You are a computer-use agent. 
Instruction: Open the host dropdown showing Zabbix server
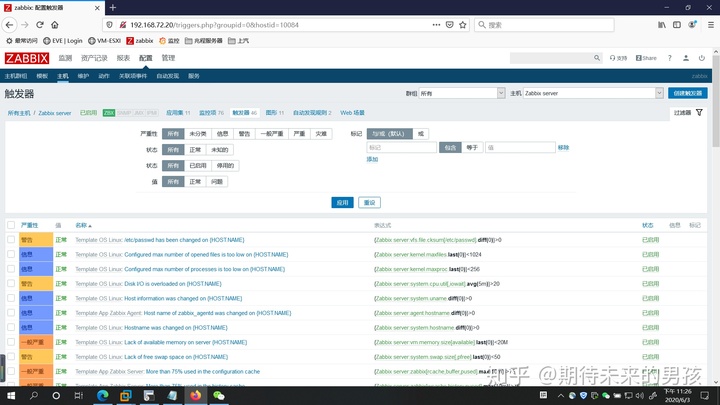tap(593, 93)
